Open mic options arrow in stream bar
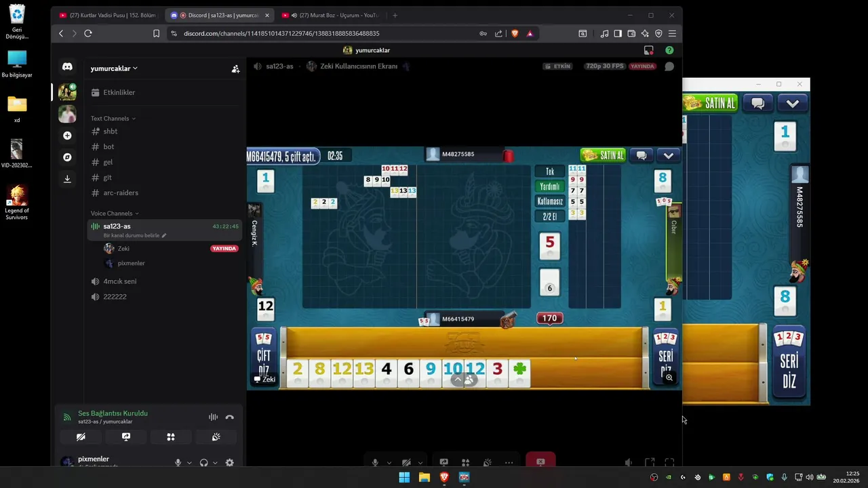This screenshot has height=488, width=868. (389, 463)
